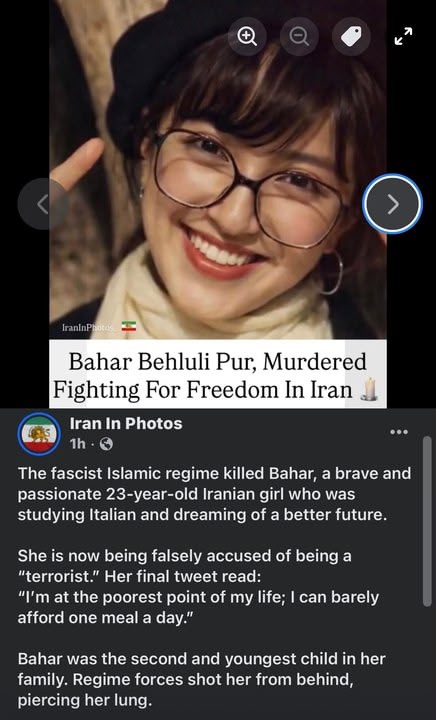436x720 pixels.
Task: Open the three-dot post options menu
Action: (x=399, y=432)
